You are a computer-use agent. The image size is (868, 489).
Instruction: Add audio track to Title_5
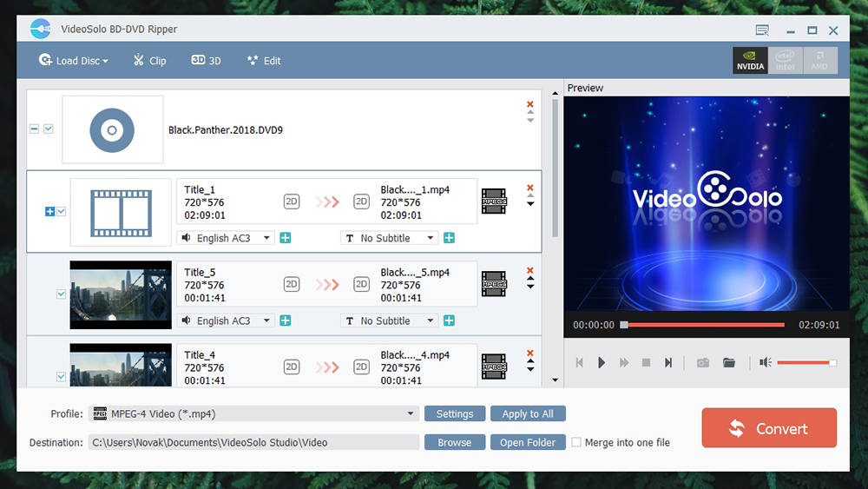(286, 320)
